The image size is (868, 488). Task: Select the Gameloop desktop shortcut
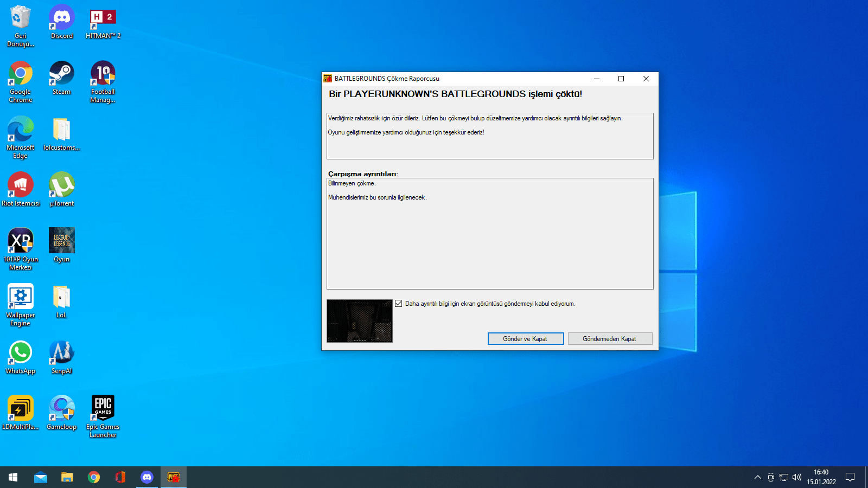[62, 413]
